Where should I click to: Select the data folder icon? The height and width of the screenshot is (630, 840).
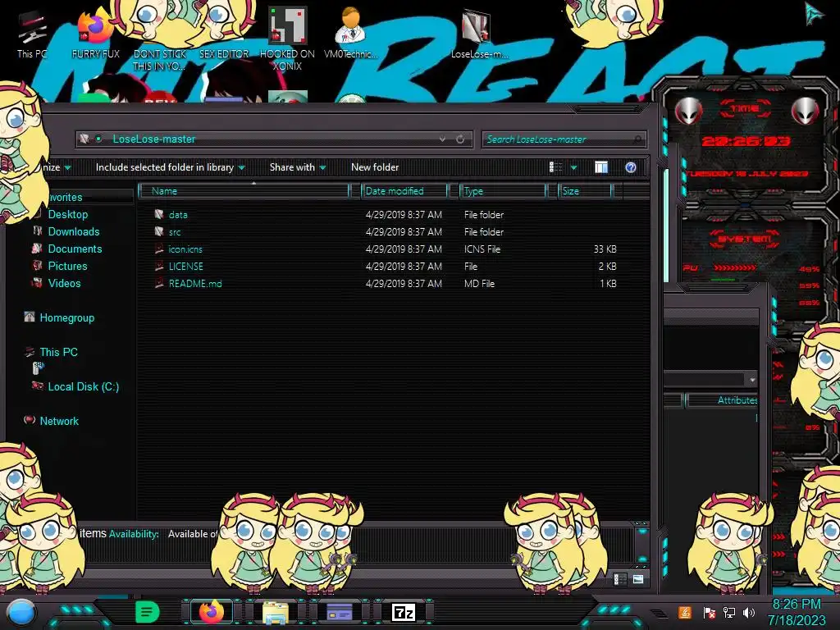point(159,214)
